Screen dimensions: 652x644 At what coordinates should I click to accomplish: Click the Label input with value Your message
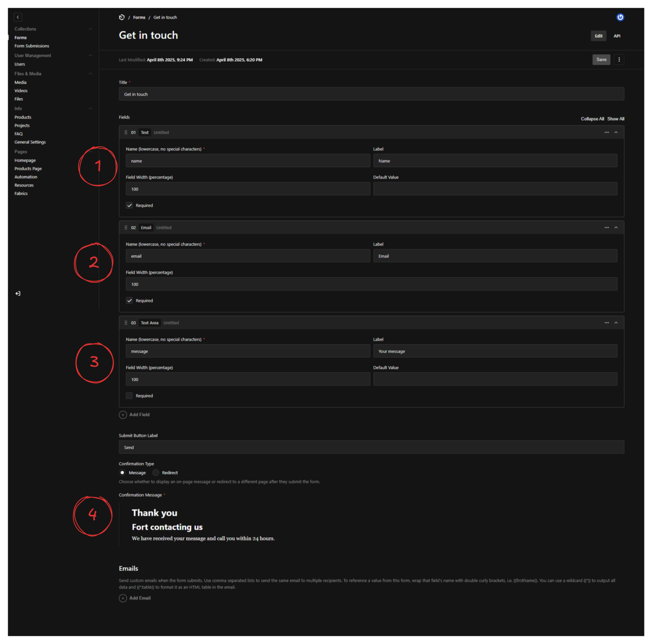coord(495,351)
